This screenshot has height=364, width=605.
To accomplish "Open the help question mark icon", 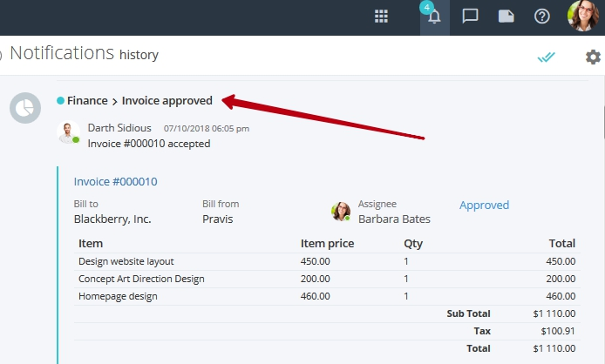I will [x=541, y=17].
